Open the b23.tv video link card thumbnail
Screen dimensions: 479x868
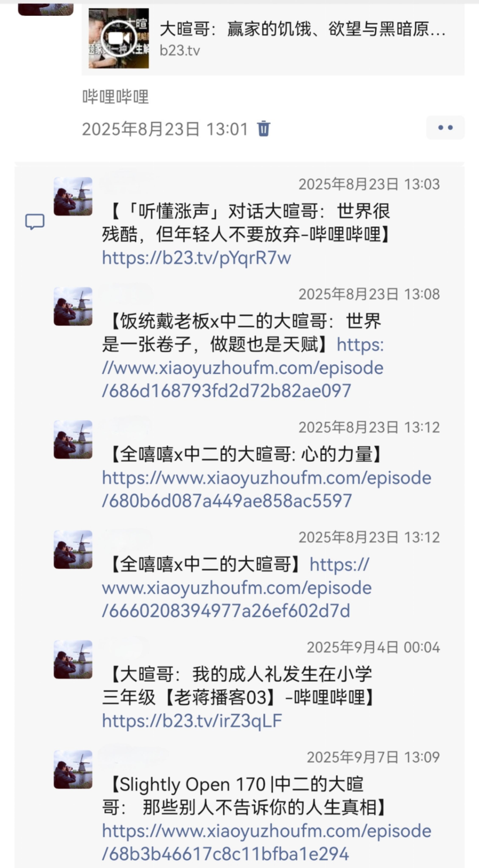point(119,38)
